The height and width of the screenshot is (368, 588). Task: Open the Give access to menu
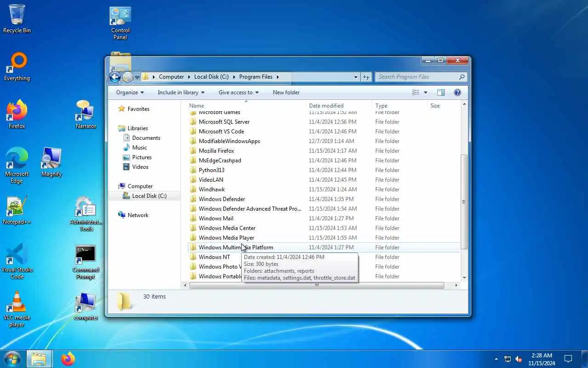click(238, 92)
